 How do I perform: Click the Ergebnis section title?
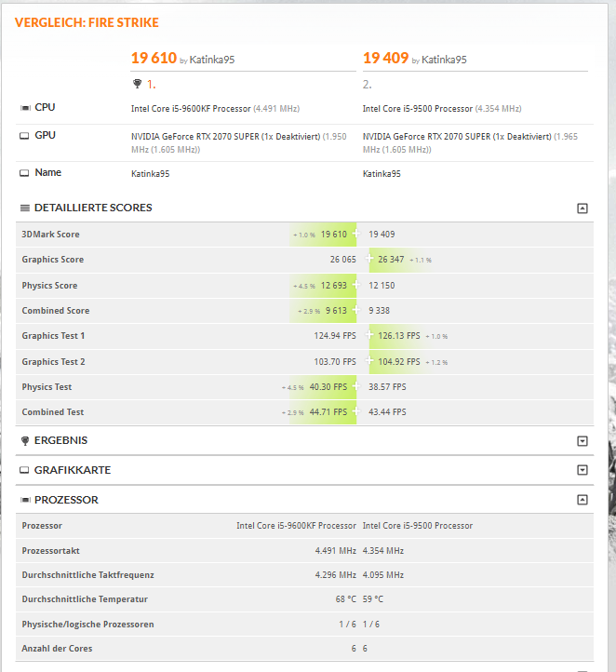[60, 440]
